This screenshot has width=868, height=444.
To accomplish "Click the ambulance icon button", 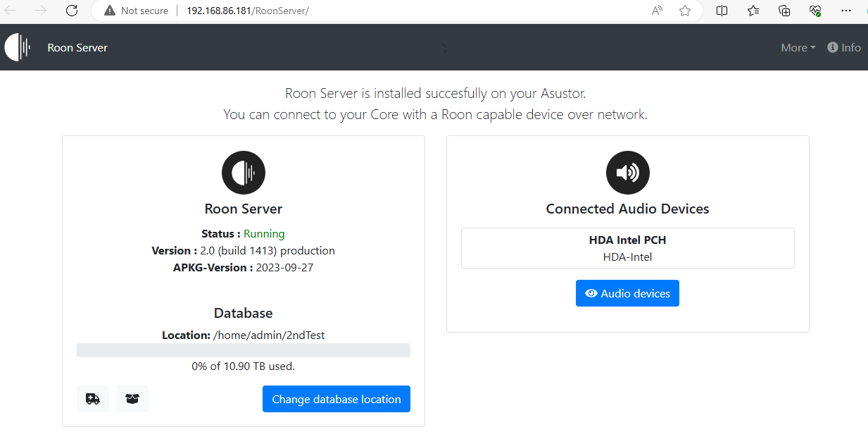I will click(93, 399).
